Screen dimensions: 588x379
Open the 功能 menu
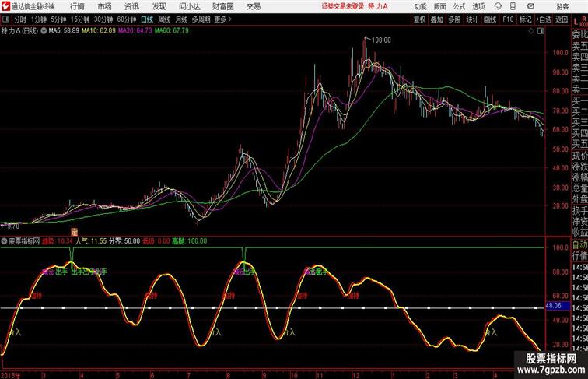420,6
